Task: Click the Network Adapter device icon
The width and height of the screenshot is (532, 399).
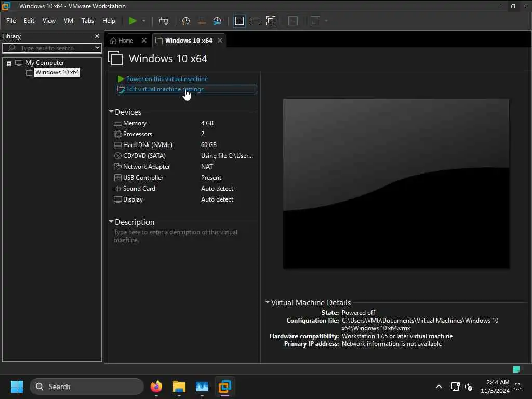Action: click(x=118, y=167)
